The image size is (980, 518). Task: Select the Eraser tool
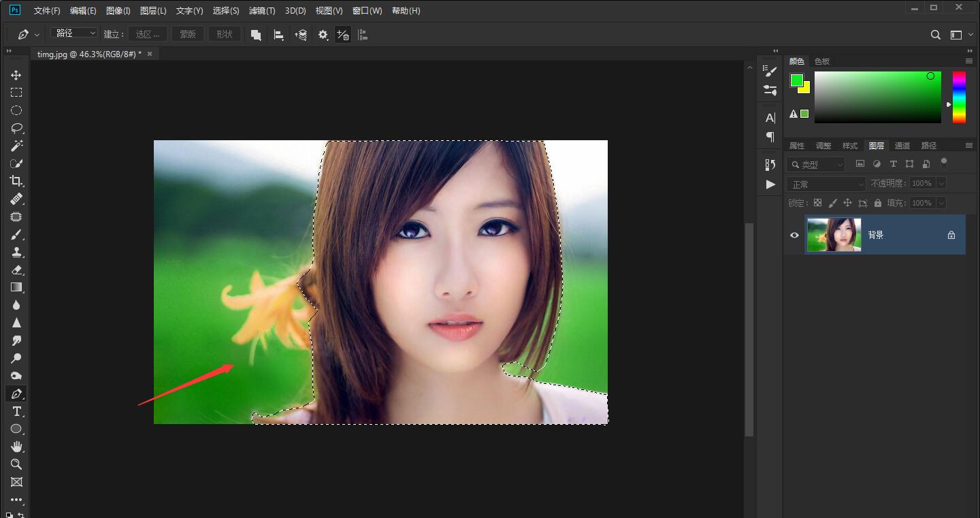[x=16, y=270]
